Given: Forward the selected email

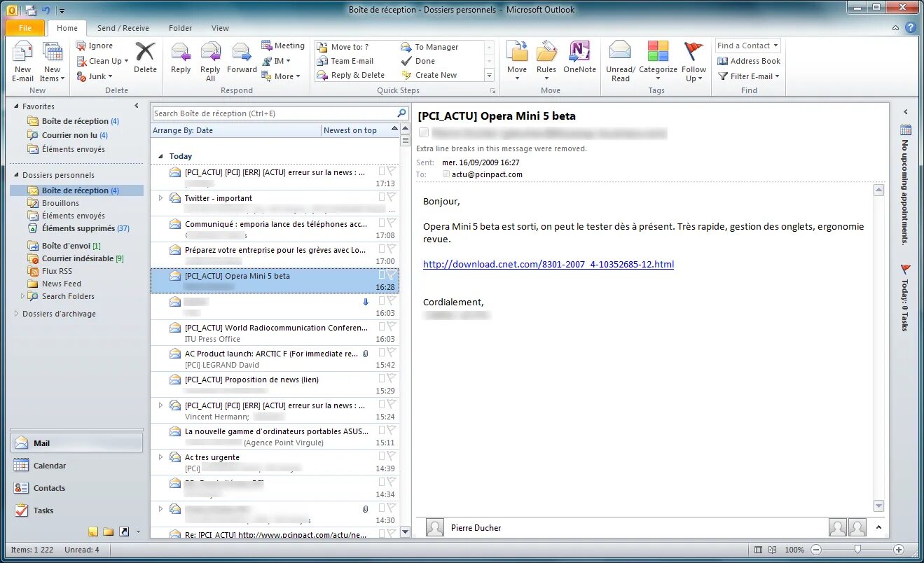Looking at the screenshot, I should 242,57.
